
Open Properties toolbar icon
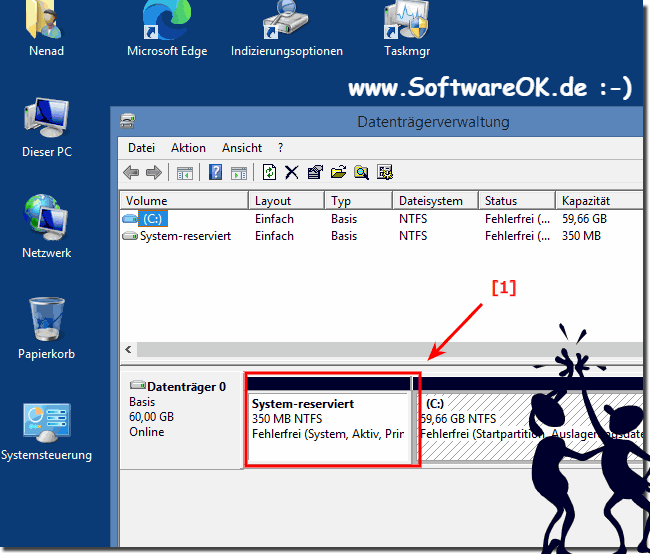pyautogui.click(x=315, y=172)
